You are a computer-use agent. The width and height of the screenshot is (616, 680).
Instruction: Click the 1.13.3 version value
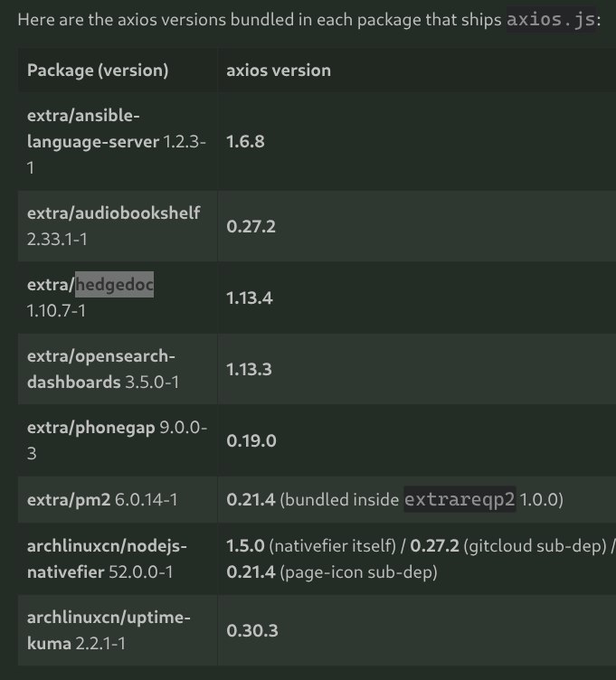[x=249, y=370]
